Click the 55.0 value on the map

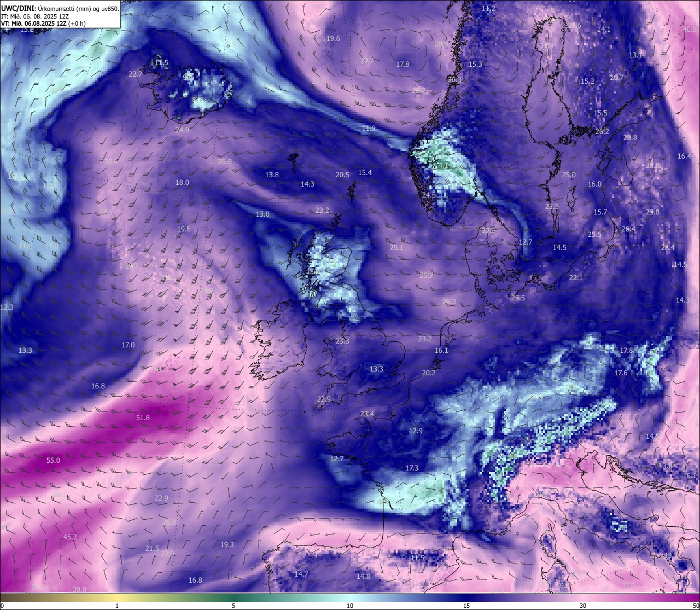coord(53,461)
